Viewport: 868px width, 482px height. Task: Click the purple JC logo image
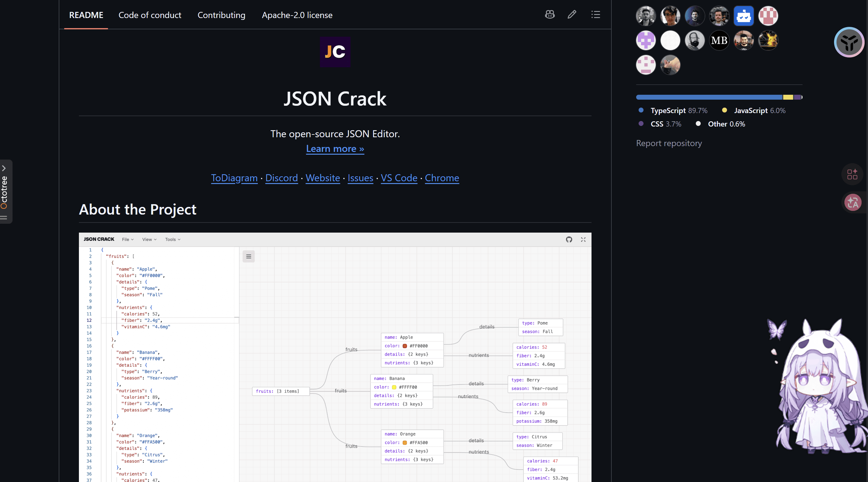[335, 52]
